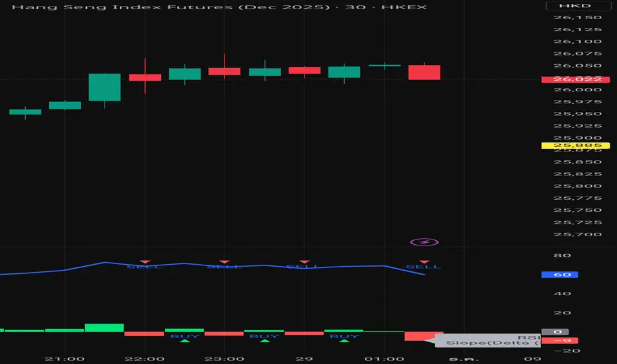Click the 26,000 price scale label
This screenshot has width=617, height=364.
click(x=578, y=90)
